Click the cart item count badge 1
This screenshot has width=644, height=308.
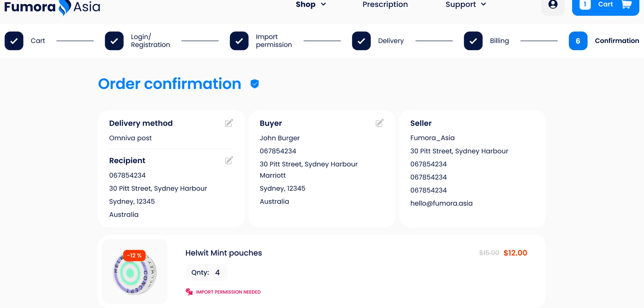[x=585, y=5]
